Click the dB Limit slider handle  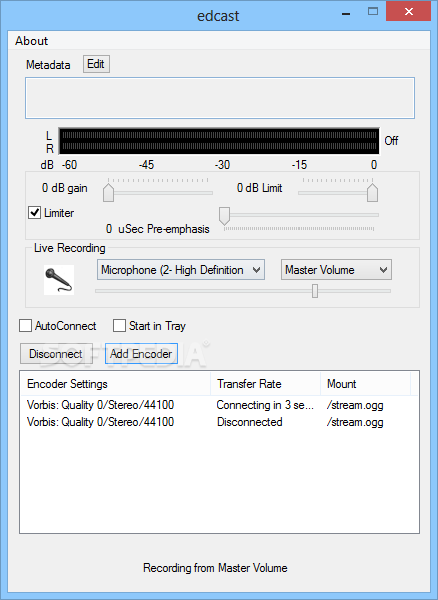click(x=372, y=192)
